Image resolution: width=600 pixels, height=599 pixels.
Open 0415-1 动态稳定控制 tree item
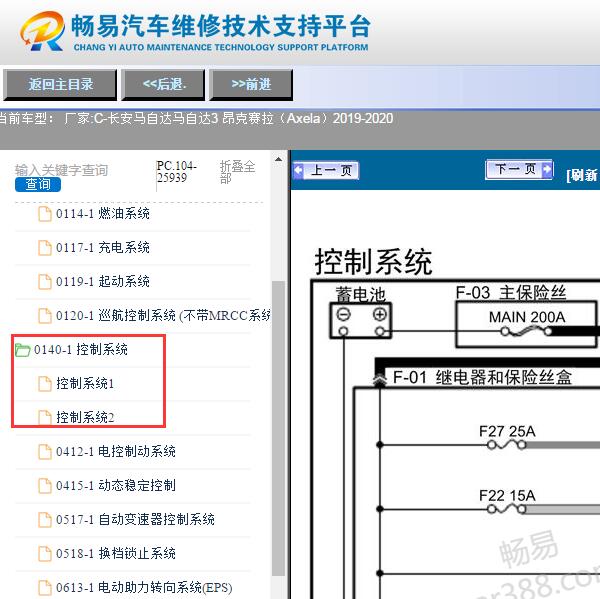(116, 486)
